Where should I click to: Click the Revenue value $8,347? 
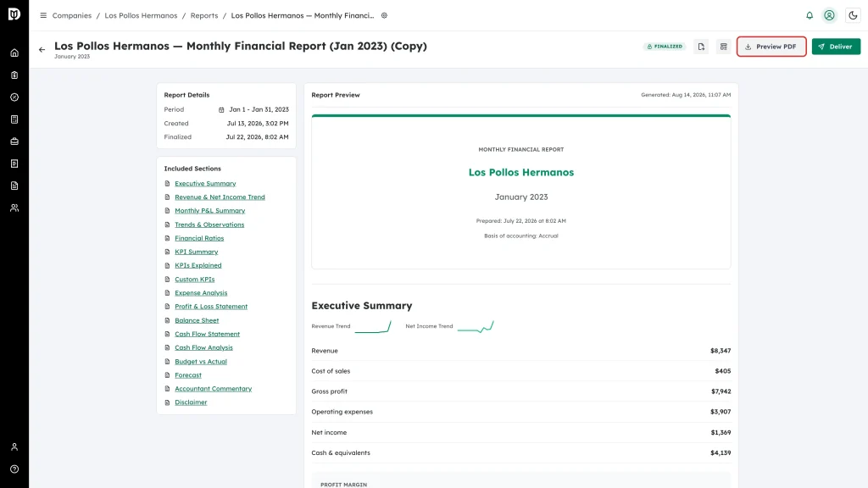(x=721, y=351)
